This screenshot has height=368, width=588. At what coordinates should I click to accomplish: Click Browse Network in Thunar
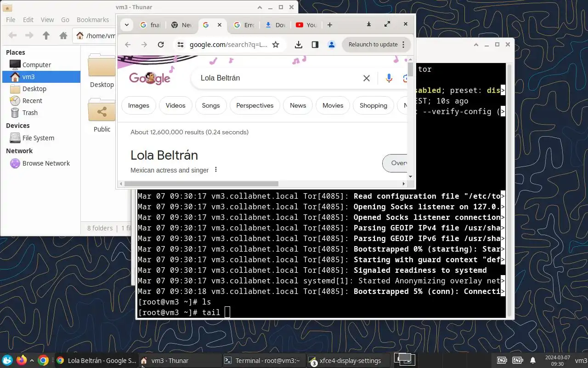click(x=41, y=163)
